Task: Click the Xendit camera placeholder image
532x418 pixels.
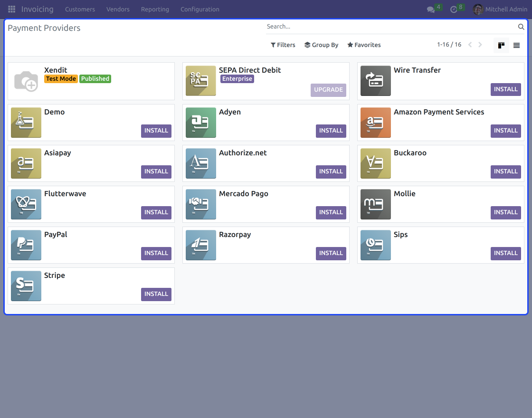Action: coord(26,81)
